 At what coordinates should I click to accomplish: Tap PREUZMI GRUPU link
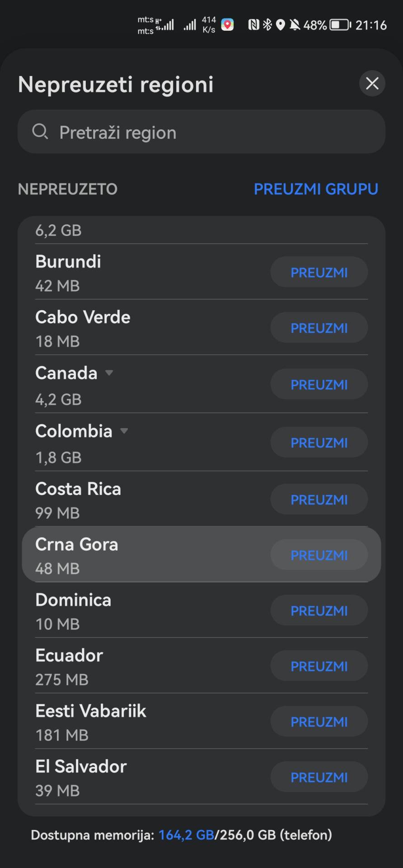(316, 189)
